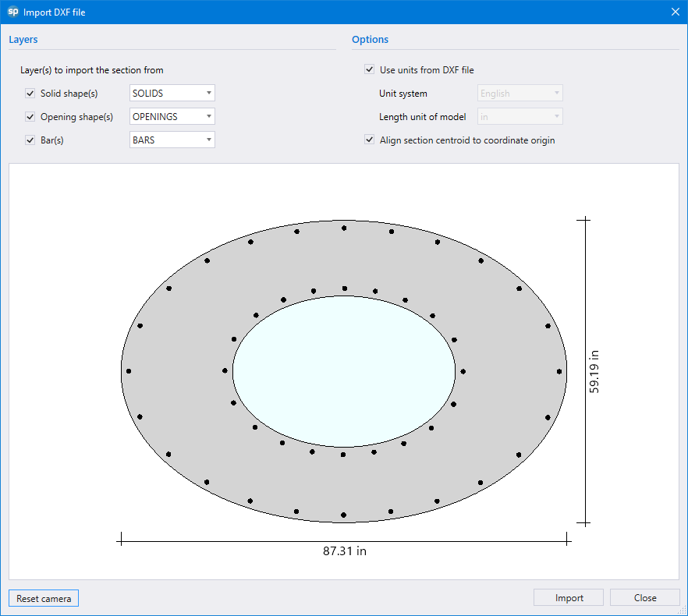Screen dimensions: 688x616
Task: Open the BARS layer dropdown
Action: (x=172, y=140)
